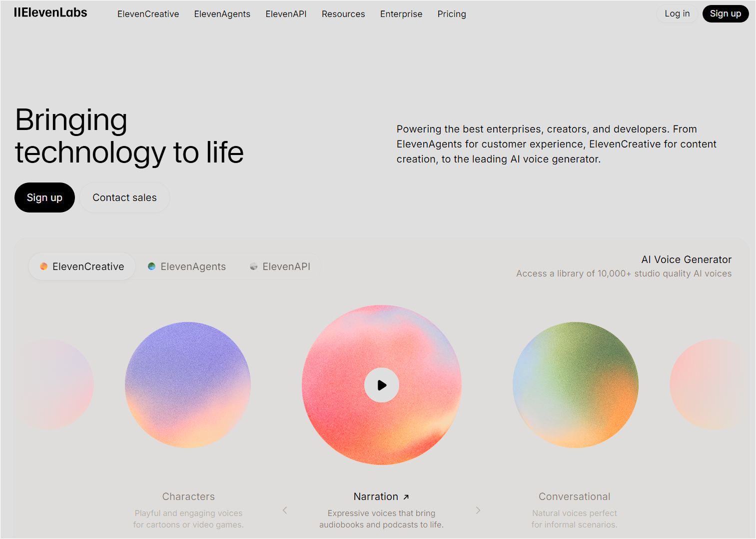Click the hero Sign up button

[44, 197]
